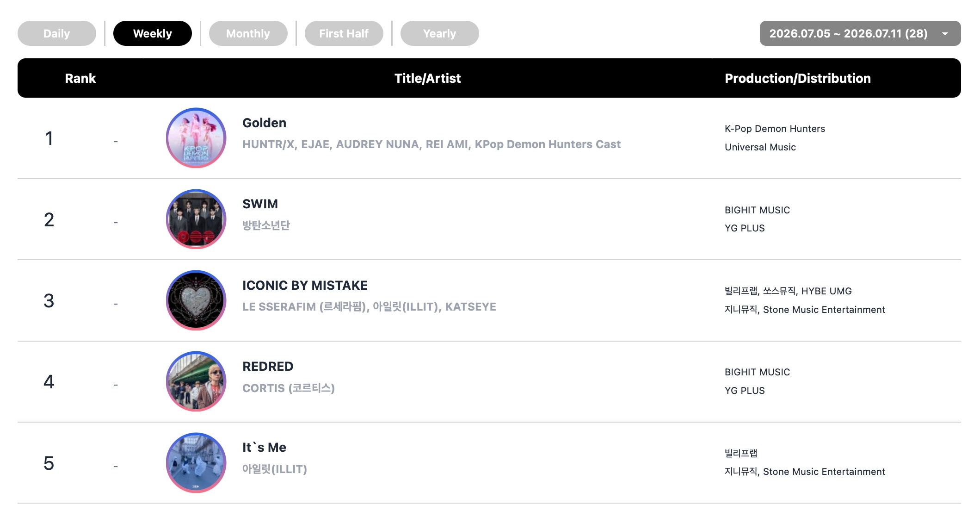Click the dropdown arrow beside 2026.07.11 (28)
980x511 pixels.
pos(945,34)
